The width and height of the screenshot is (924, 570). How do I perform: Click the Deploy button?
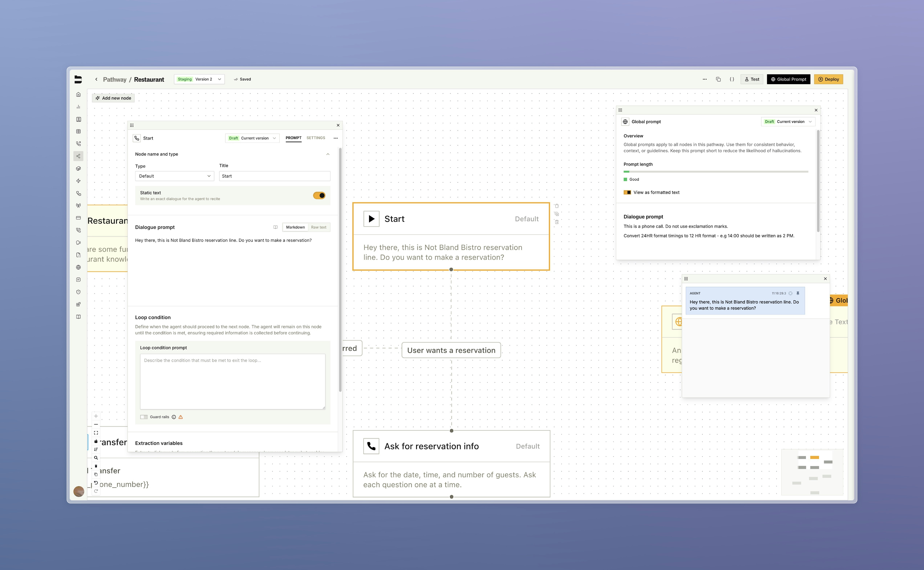(828, 79)
